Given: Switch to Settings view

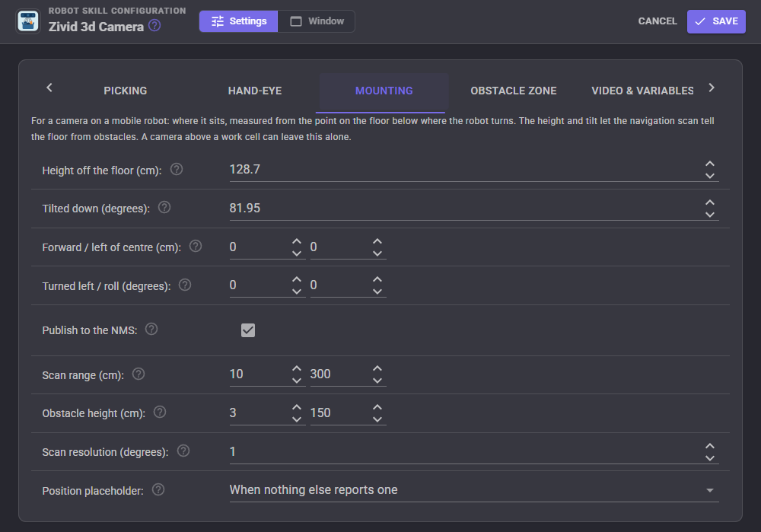Looking at the screenshot, I should coord(239,21).
